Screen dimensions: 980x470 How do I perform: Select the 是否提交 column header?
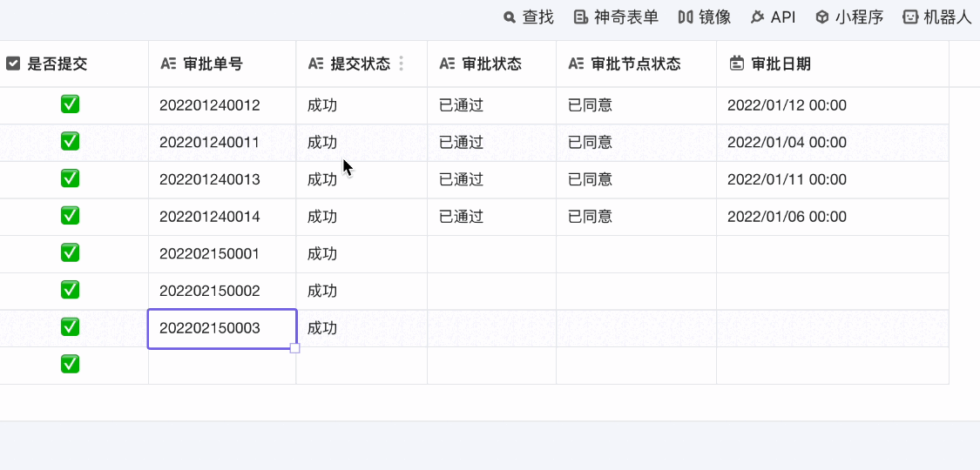(x=57, y=64)
